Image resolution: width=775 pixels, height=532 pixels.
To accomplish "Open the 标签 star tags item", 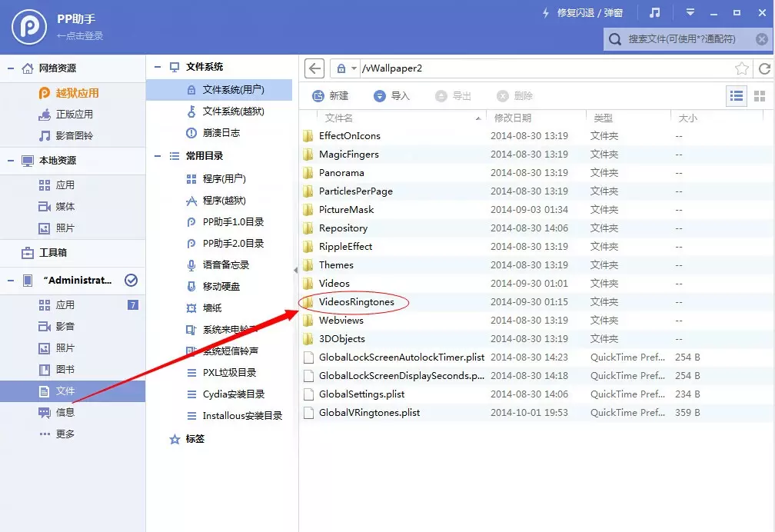I will pos(187,439).
